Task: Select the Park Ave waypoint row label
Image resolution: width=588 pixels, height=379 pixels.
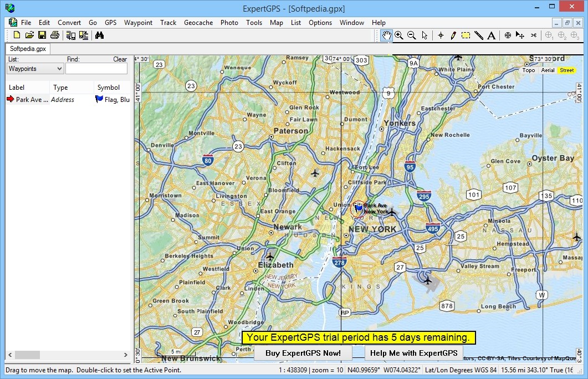Action: click(32, 99)
